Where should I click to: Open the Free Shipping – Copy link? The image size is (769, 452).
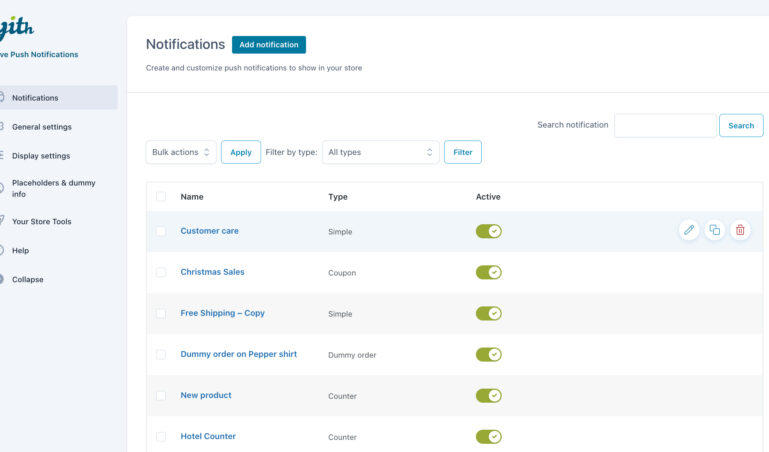[x=223, y=313]
